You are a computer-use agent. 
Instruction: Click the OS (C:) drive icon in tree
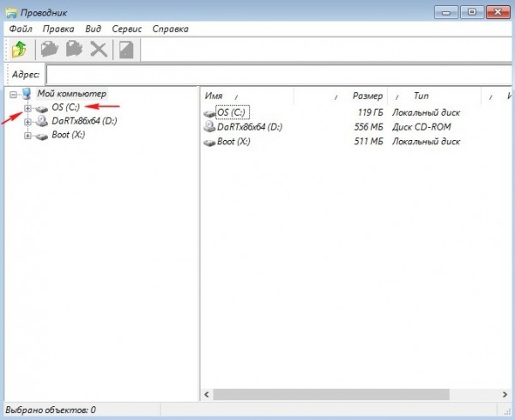(42, 108)
